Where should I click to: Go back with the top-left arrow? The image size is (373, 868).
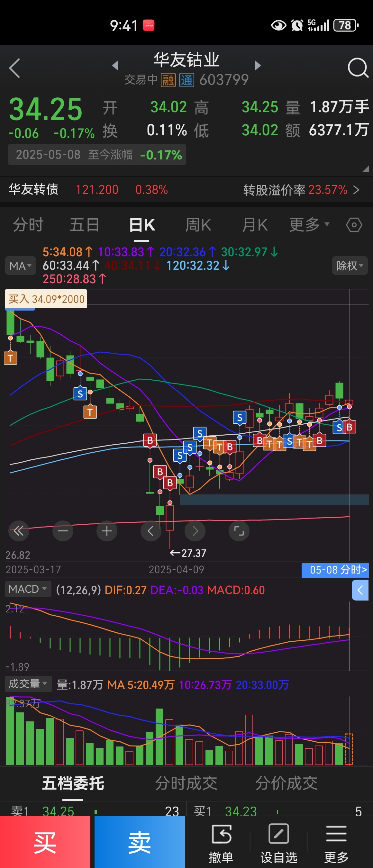(x=14, y=68)
